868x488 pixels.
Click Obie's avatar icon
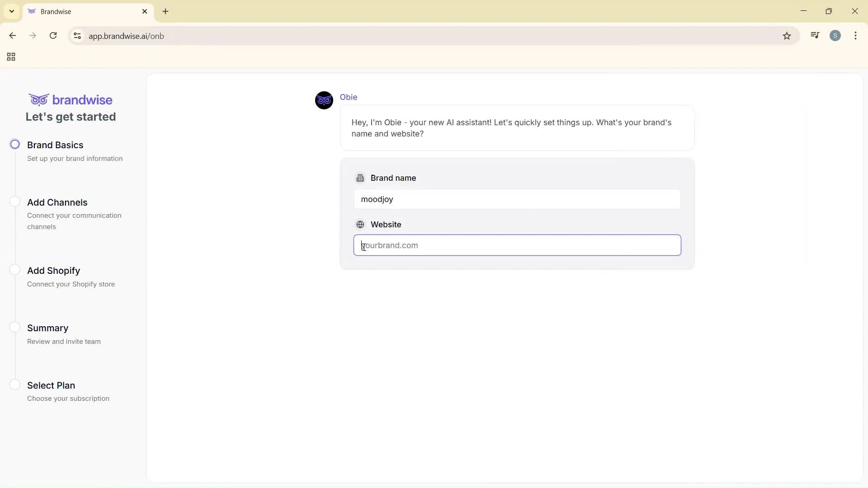point(324,100)
